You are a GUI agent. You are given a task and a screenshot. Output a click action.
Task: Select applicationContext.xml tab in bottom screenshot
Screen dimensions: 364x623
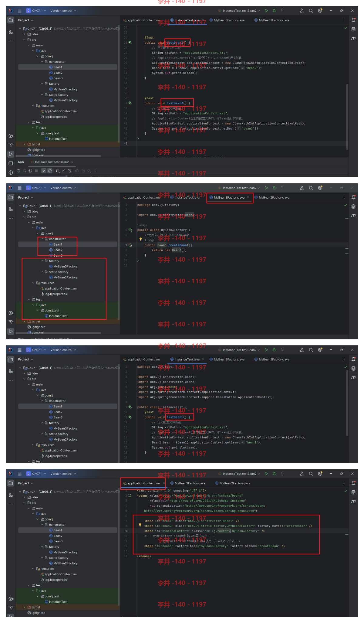142,483
